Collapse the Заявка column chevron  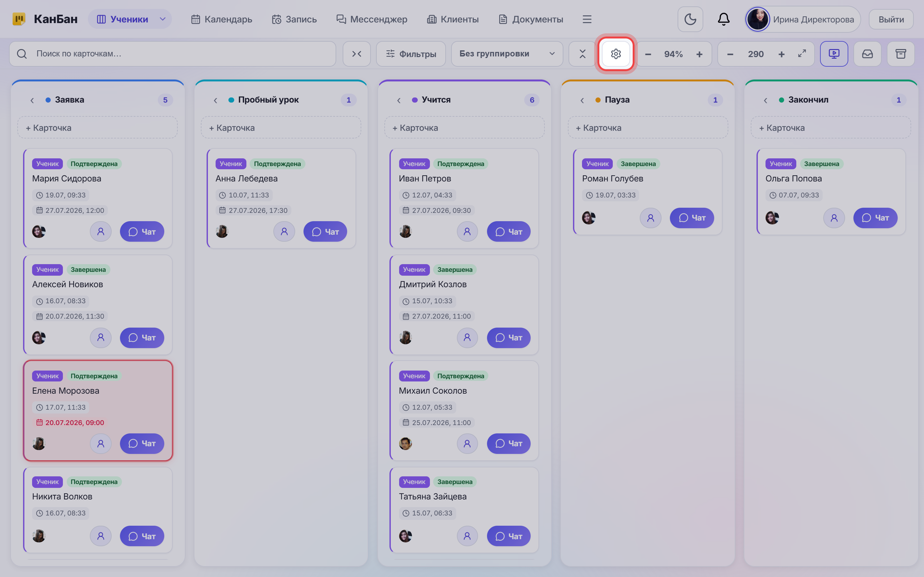click(32, 100)
